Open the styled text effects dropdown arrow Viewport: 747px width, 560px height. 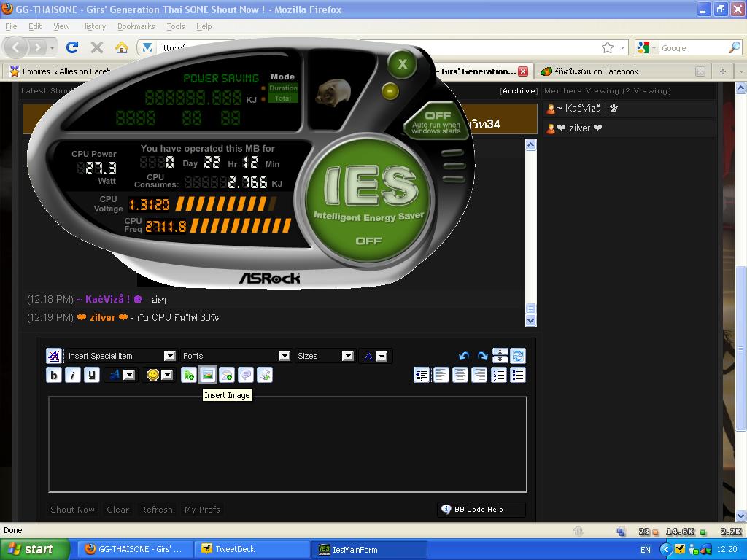129,376
